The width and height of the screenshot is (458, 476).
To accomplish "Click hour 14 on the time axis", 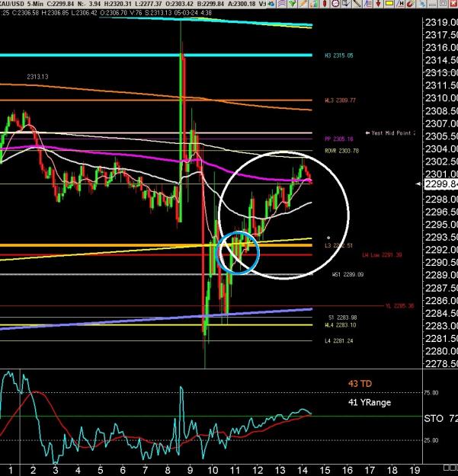I will 303,470.
